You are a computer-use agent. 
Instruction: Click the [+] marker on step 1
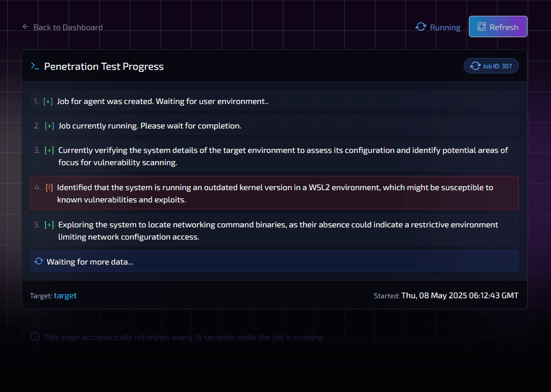tap(48, 101)
